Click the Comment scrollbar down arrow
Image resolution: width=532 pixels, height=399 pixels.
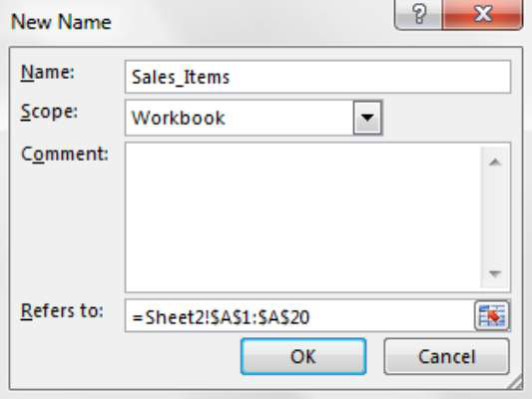pyautogui.click(x=495, y=273)
